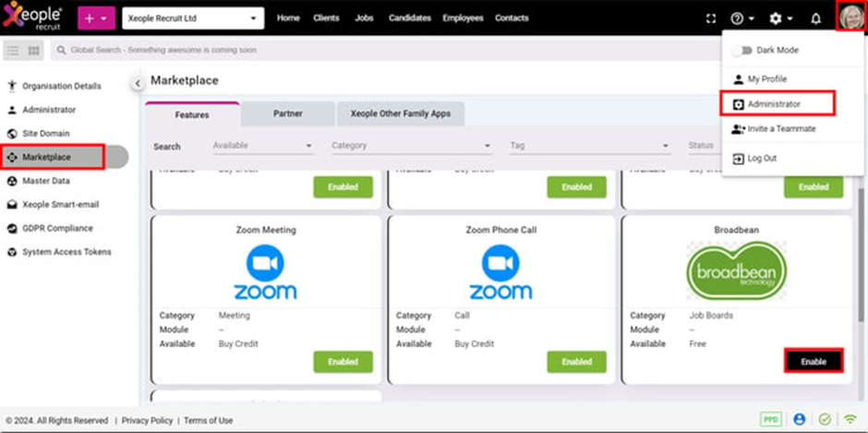Open the Terms of Use link
This screenshot has height=433, width=868.
(208, 421)
